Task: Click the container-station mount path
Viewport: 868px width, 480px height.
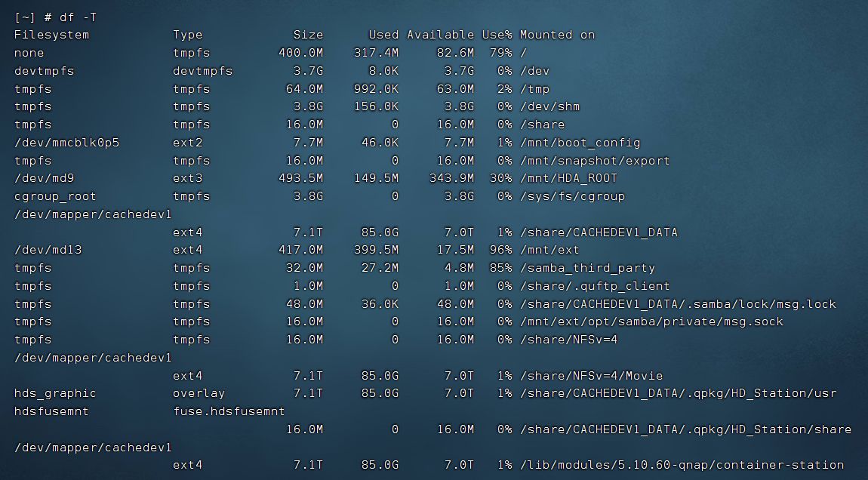Action: (682, 465)
